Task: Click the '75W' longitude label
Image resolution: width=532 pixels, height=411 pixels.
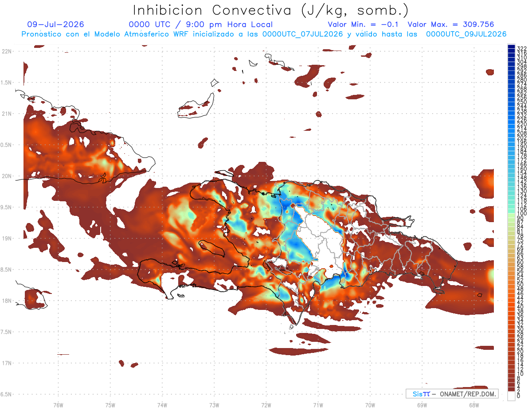Action: [x=110, y=405]
